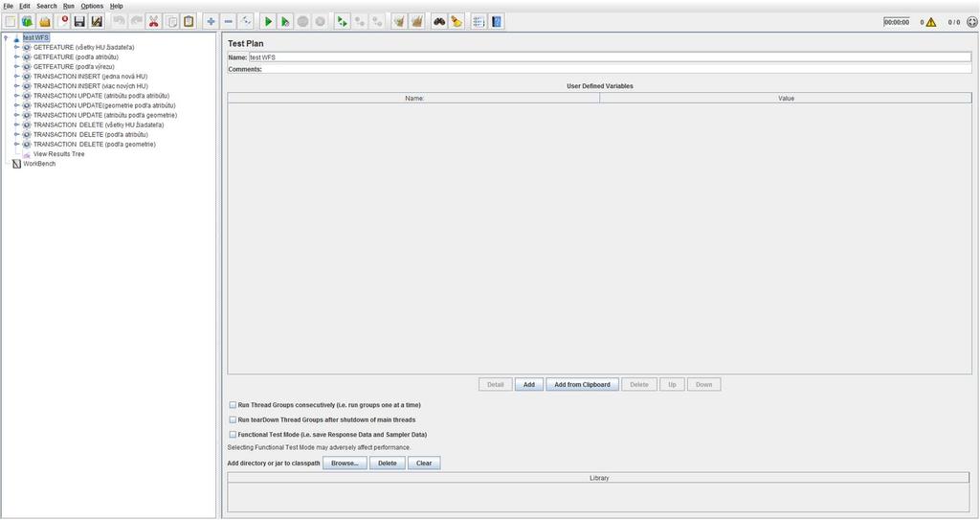980x520 pixels.
Task: Select TRANSACTION UPDATE (atribútu podľa geometrie) thread group
Action: pos(105,115)
